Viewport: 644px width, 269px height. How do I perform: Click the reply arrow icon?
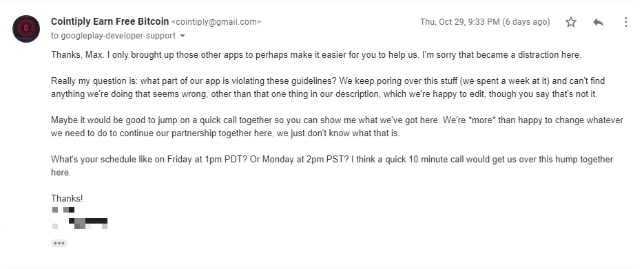click(x=599, y=22)
